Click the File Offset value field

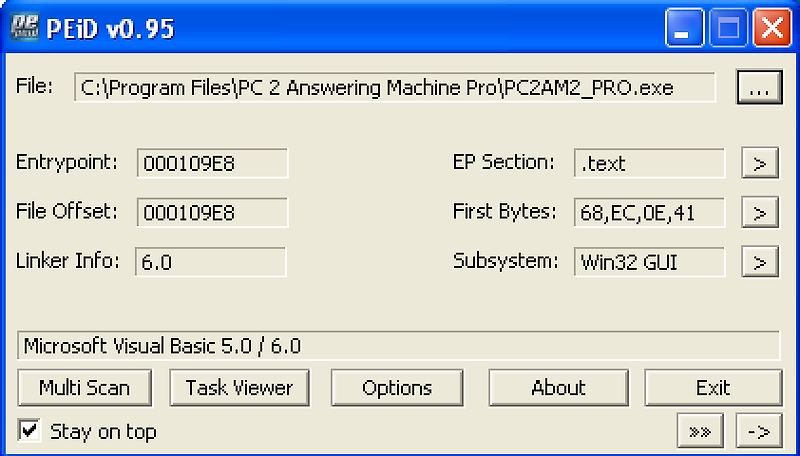[212, 212]
